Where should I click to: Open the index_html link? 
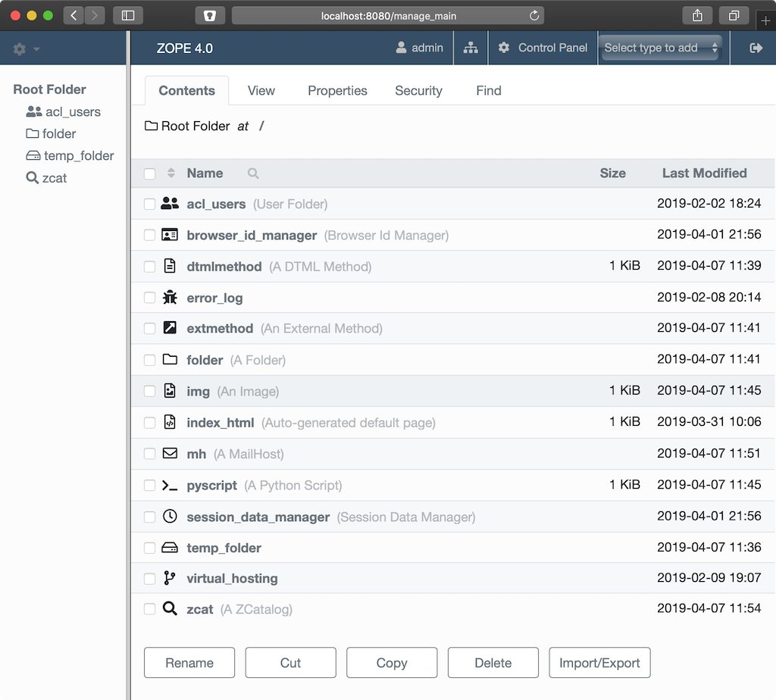click(221, 423)
